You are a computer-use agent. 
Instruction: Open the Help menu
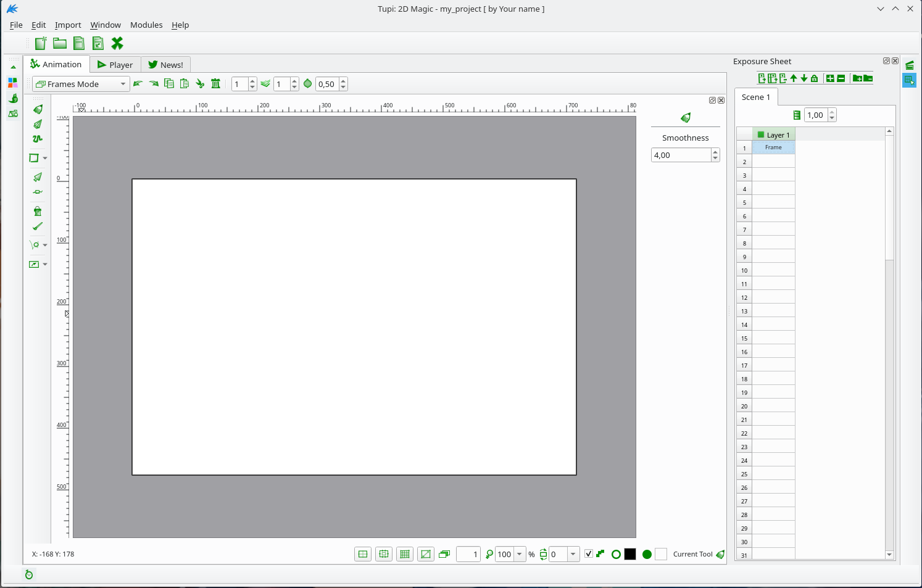pyautogui.click(x=180, y=25)
